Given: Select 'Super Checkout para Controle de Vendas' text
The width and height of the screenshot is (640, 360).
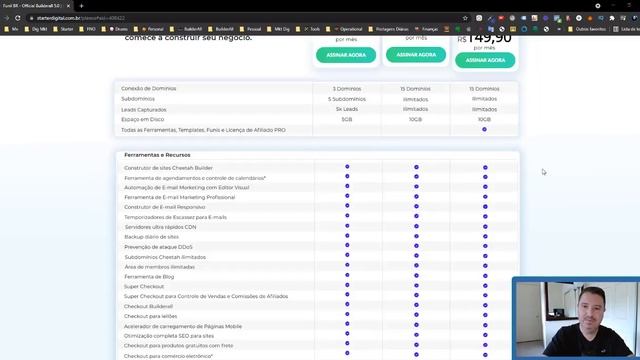Looking at the screenshot, I should pos(206,297).
